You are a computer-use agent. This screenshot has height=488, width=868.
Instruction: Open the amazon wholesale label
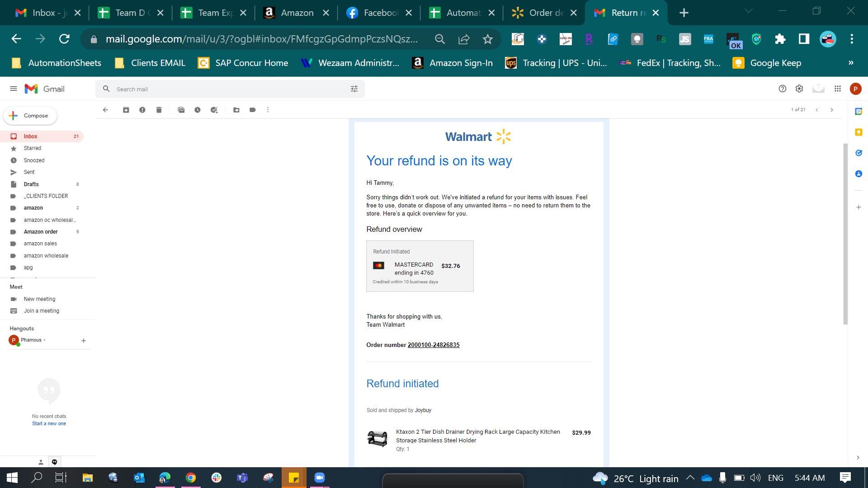click(42, 256)
